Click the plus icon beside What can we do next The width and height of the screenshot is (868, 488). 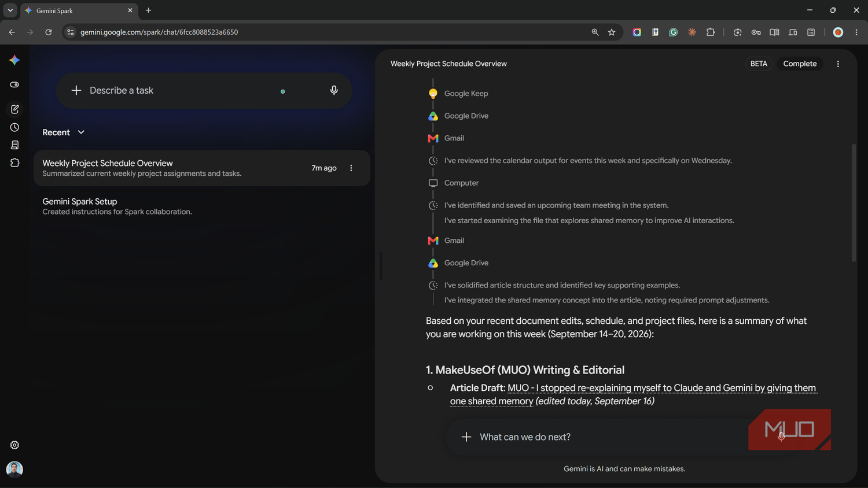(x=466, y=437)
